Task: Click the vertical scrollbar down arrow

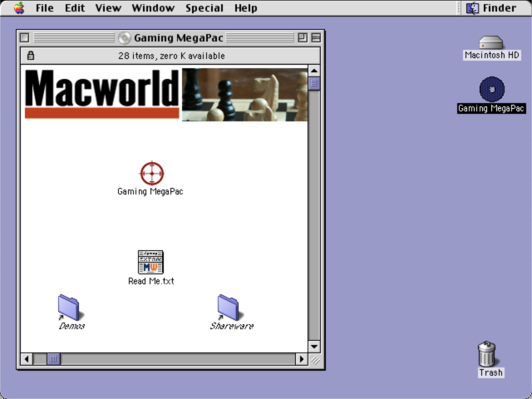Action: [314, 347]
